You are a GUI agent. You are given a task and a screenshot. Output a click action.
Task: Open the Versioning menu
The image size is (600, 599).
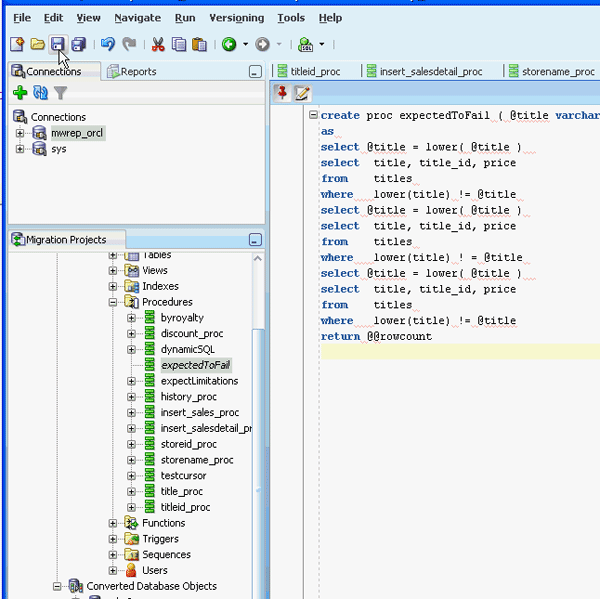click(x=236, y=18)
